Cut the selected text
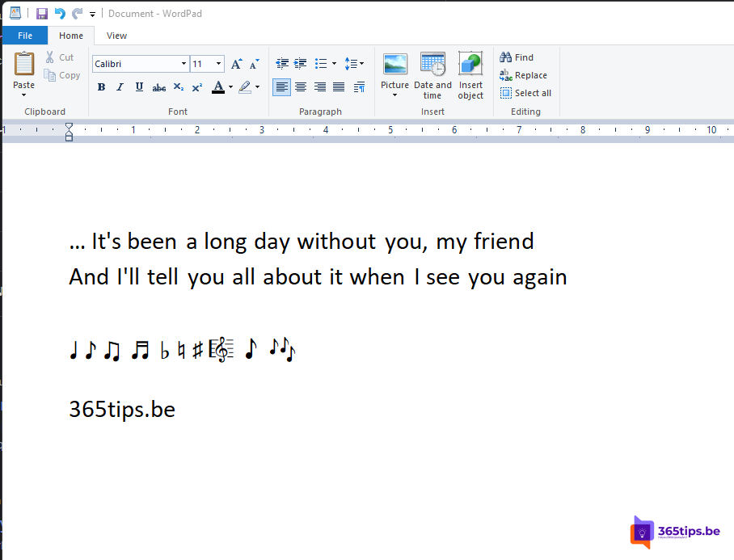Viewport: 734px width, 560px height. (60, 57)
